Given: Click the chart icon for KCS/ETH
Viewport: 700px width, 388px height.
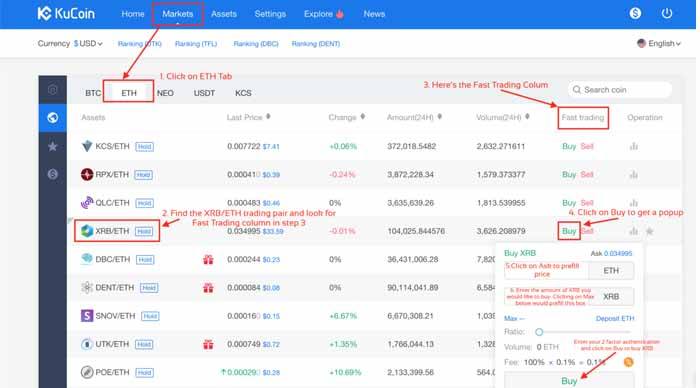Looking at the screenshot, I should pos(633,146).
